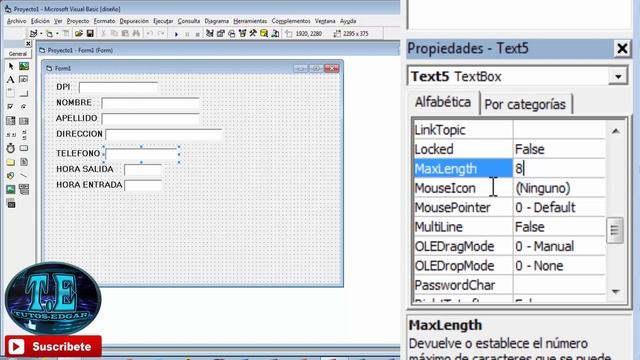Select the OLE container tool
This screenshot has height=360, width=640.
click(x=11, y=204)
